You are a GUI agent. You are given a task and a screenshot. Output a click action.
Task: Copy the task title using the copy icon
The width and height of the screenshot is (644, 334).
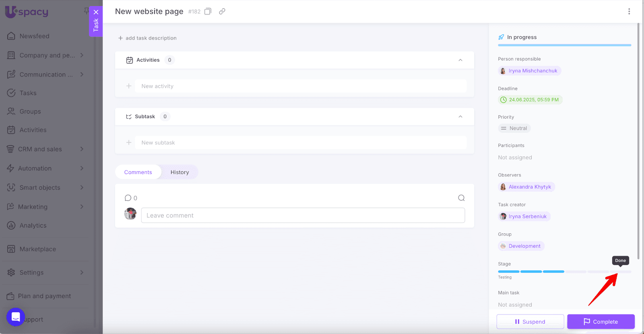[208, 11]
